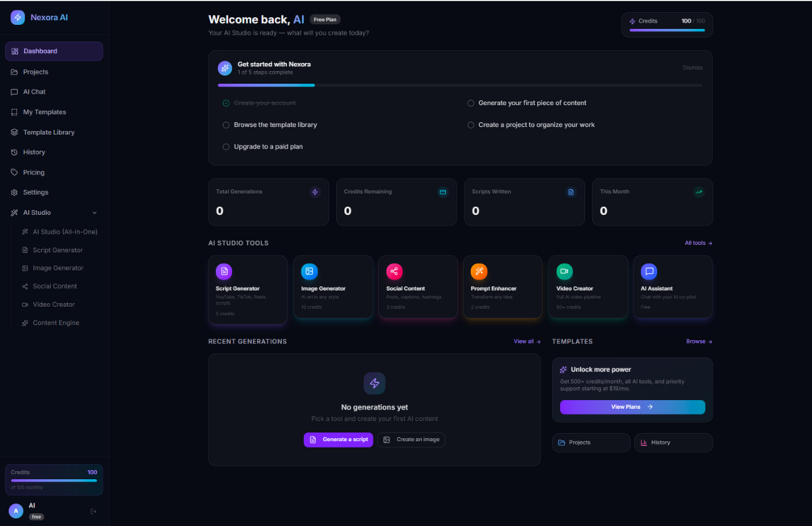This screenshot has width=812, height=526.
Task: Toggle the completed Create your account step
Action: [225, 103]
